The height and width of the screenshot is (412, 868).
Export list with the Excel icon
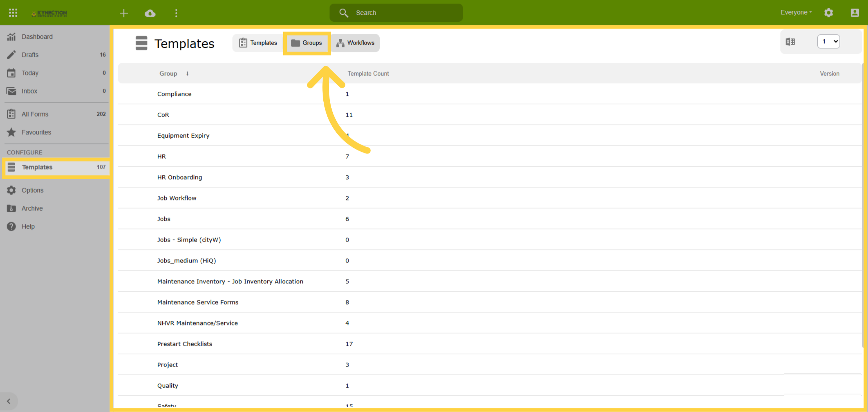pos(790,42)
